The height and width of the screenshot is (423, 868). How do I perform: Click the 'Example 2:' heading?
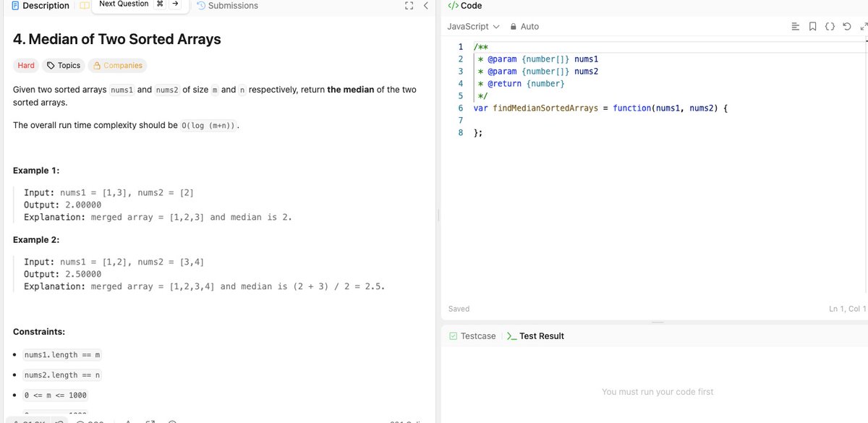click(x=36, y=239)
